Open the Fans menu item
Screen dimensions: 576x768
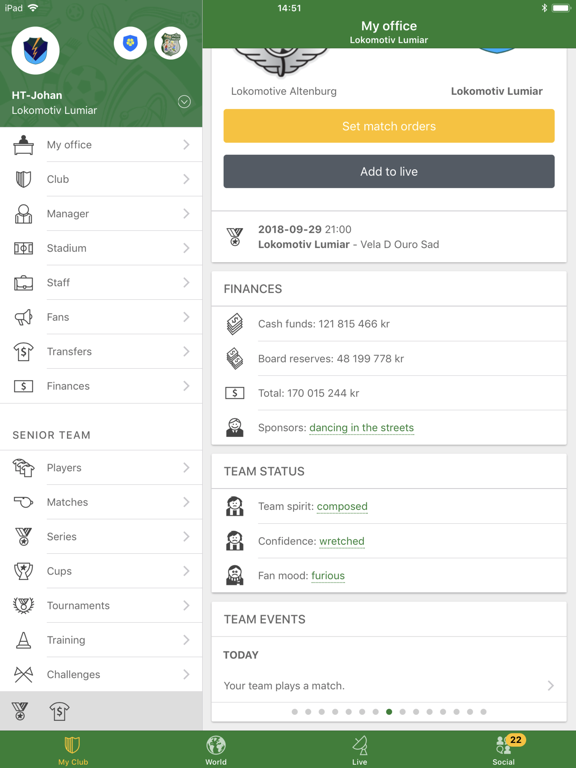point(101,317)
